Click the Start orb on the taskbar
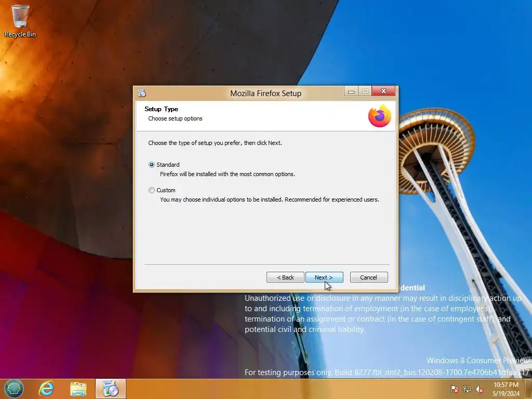 14,389
